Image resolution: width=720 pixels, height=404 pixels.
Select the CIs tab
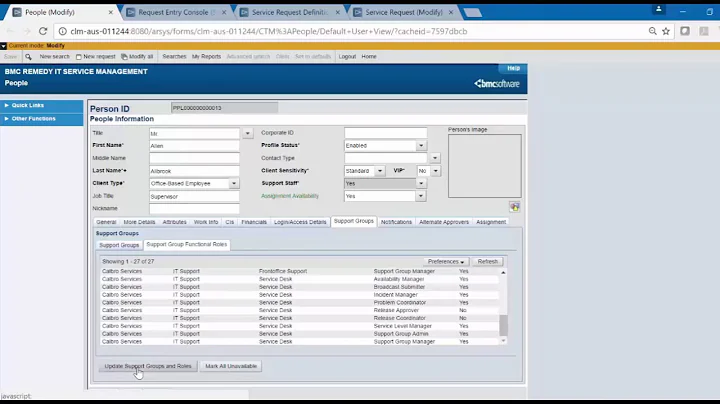coord(230,222)
